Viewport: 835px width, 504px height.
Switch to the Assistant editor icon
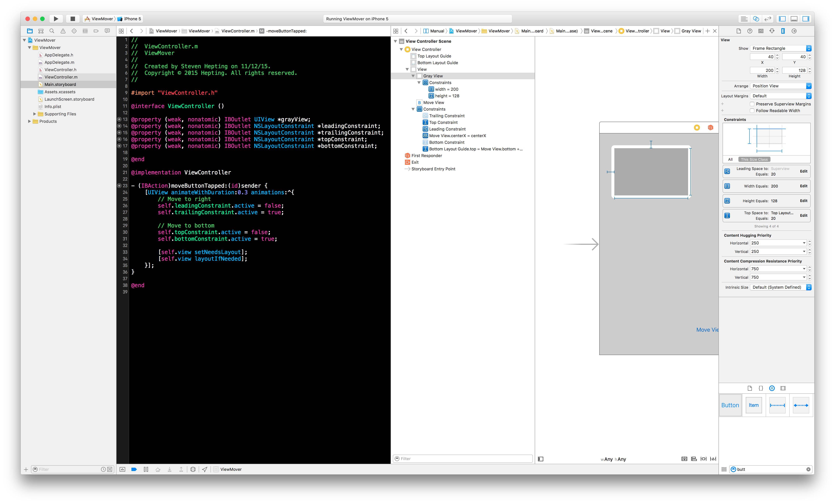tap(756, 19)
